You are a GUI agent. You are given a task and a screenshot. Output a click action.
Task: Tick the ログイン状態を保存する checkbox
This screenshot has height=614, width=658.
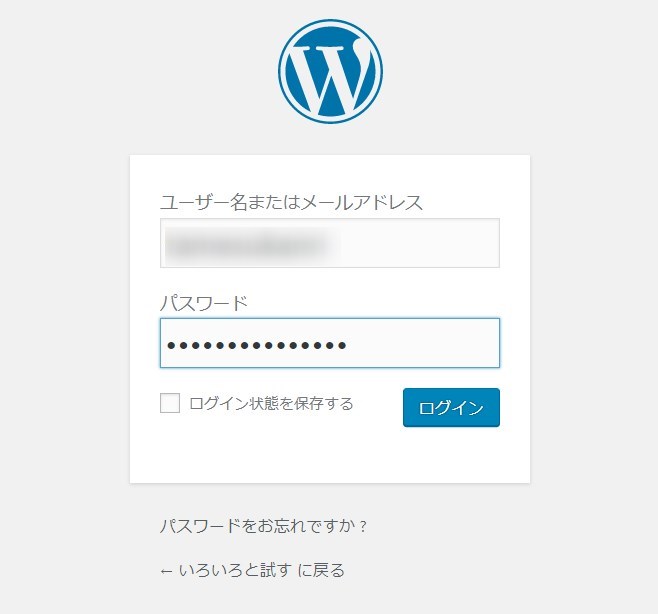pos(170,403)
